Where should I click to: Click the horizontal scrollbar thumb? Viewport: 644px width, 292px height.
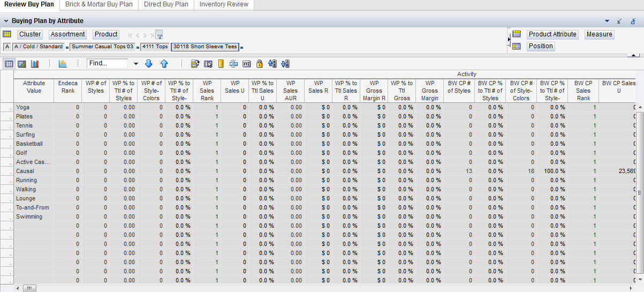click(x=28, y=288)
